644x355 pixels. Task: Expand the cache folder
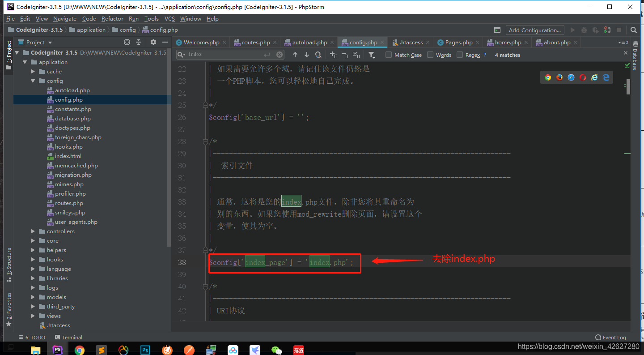[33, 72]
